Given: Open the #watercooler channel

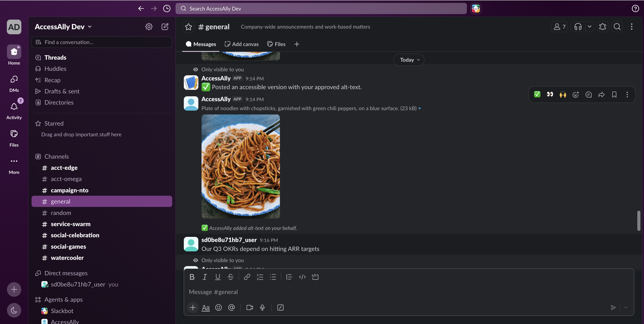Looking at the screenshot, I should 102,258.
